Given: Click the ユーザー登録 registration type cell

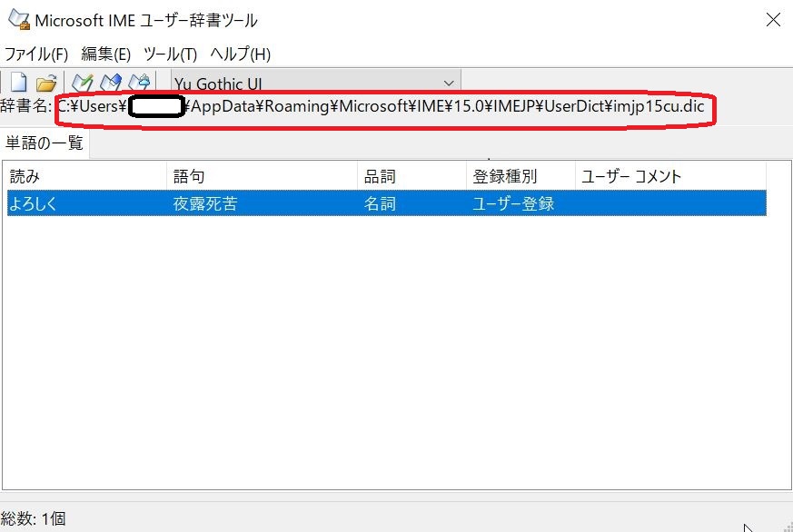Looking at the screenshot, I should 513,203.
